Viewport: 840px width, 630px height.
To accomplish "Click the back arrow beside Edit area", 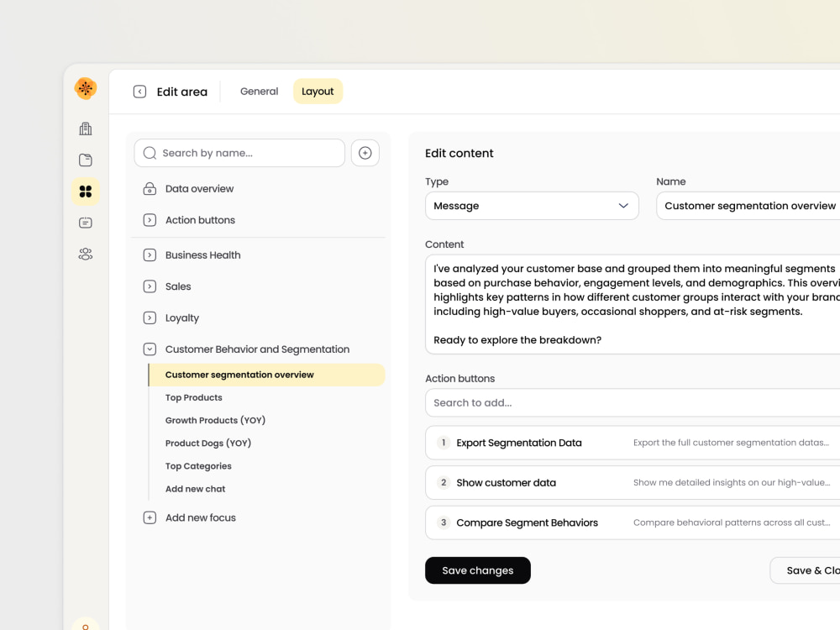I will coord(139,92).
